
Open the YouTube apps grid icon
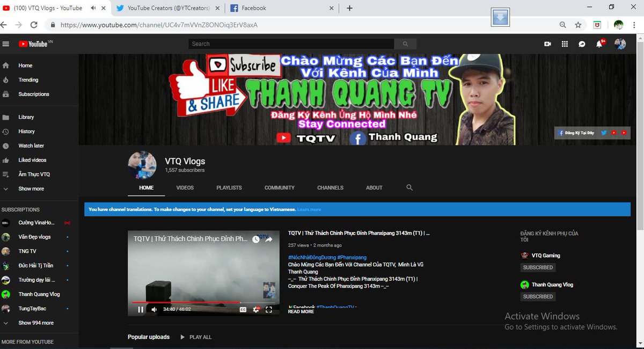pos(565,44)
